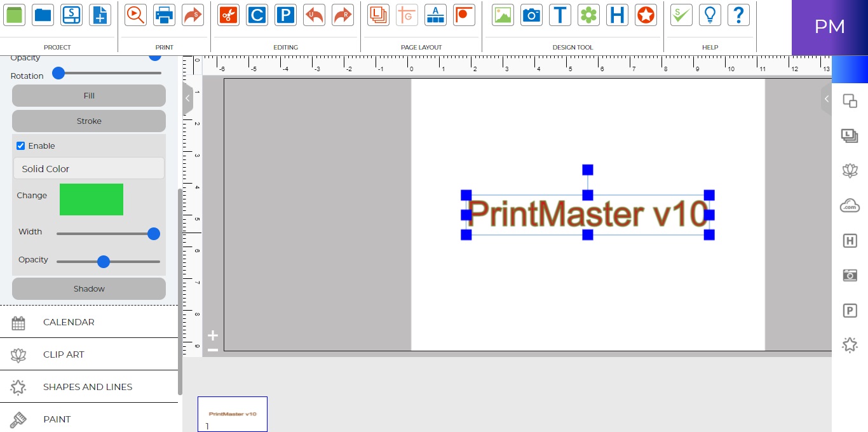Image resolution: width=868 pixels, height=432 pixels.
Task: Click the P icon in right sidebar
Action: click(x=850, y=310)
